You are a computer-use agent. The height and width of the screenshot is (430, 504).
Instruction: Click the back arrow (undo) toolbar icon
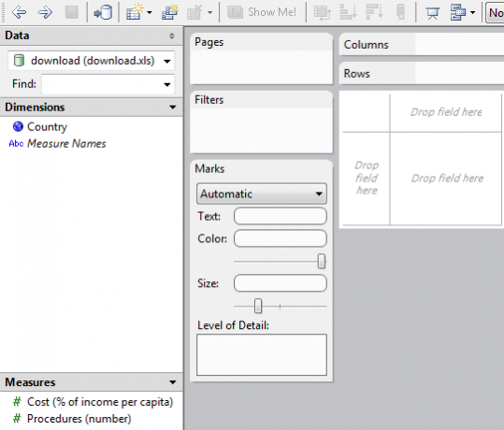tap(19, 12)
